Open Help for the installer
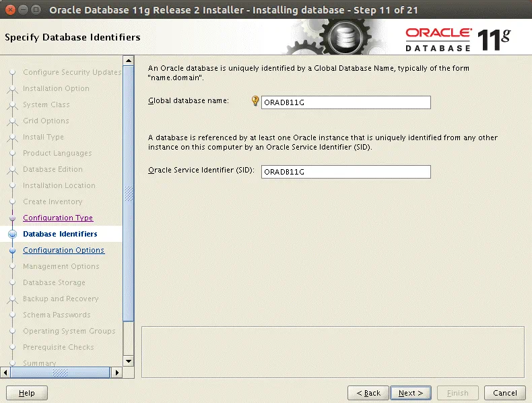Viewport: 532px width, 403px height. 27,393
